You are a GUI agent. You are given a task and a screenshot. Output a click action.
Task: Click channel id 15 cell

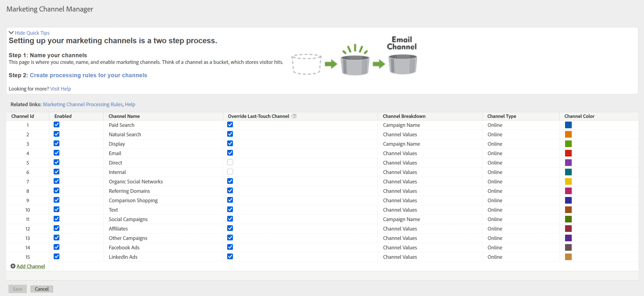[x=28, y=257]
